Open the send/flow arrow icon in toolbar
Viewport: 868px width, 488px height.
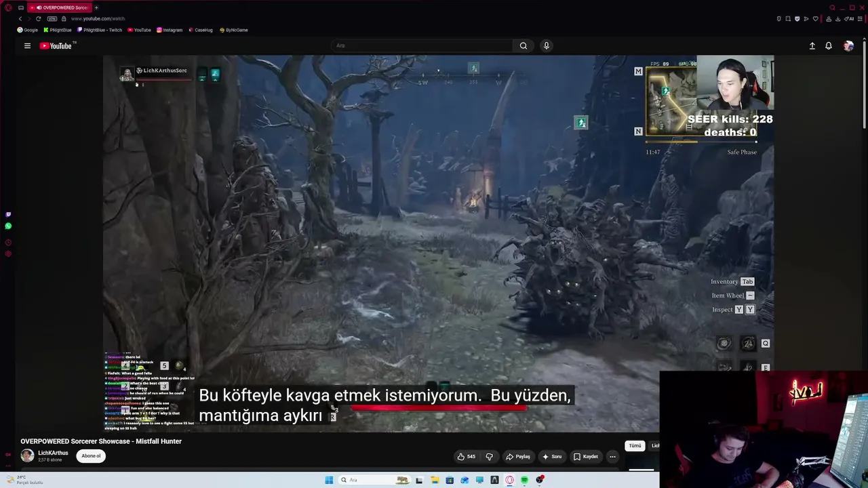tap(806, 18)
